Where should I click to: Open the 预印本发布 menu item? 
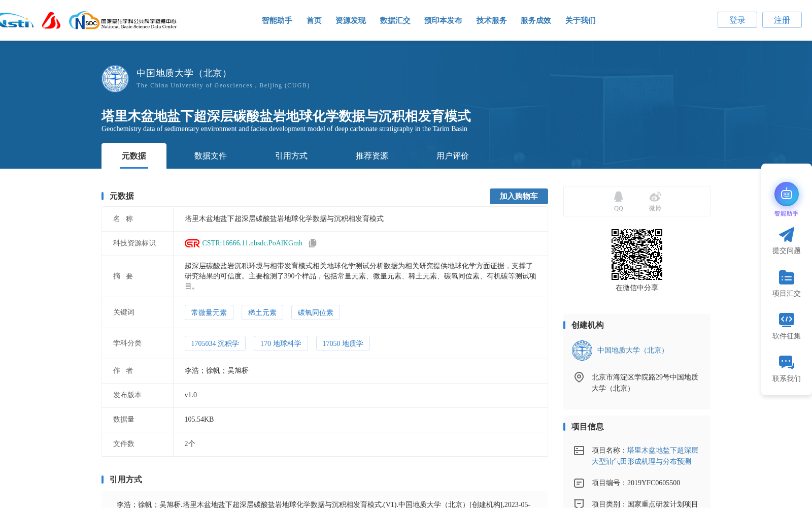[x=443, y=20]
